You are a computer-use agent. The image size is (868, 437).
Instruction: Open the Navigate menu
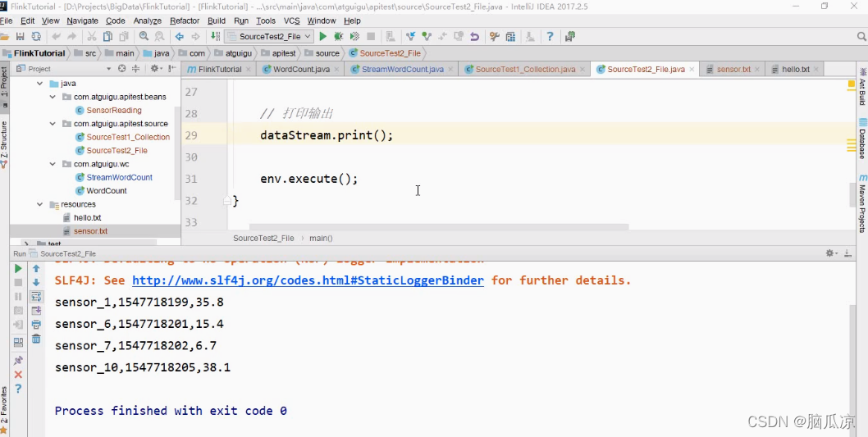pyautogui.click(x=82, y=20)
